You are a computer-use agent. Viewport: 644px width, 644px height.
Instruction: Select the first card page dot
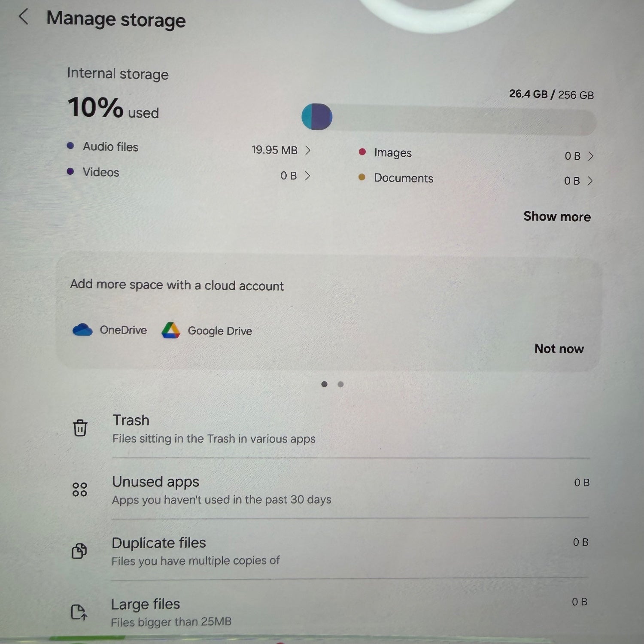click(x=324, y=384)
